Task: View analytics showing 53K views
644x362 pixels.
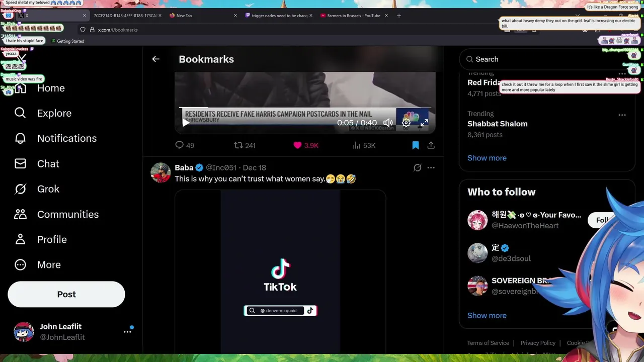Action: coord(364,145)
